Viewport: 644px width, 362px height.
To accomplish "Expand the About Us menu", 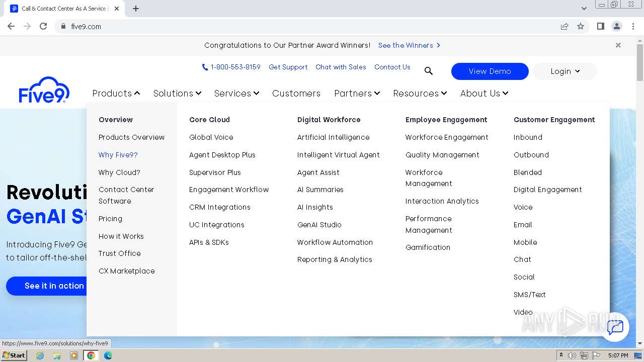I will (484, 94).
